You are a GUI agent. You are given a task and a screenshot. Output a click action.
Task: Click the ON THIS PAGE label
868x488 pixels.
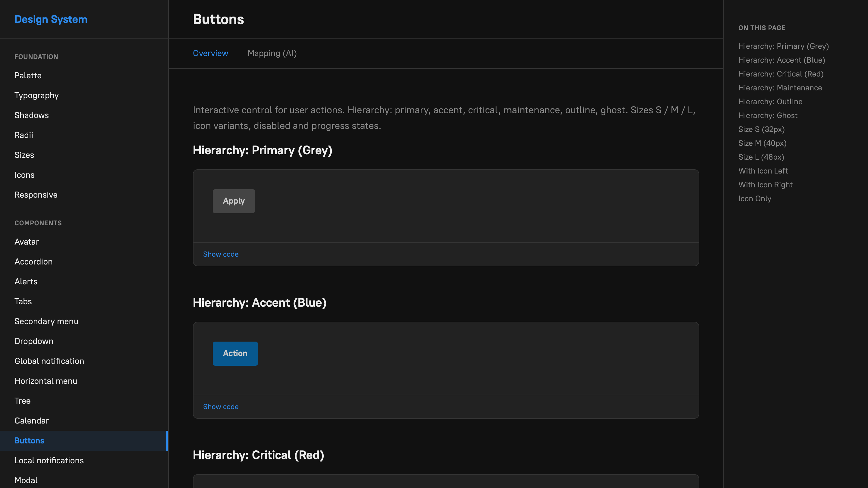(762, 28)
